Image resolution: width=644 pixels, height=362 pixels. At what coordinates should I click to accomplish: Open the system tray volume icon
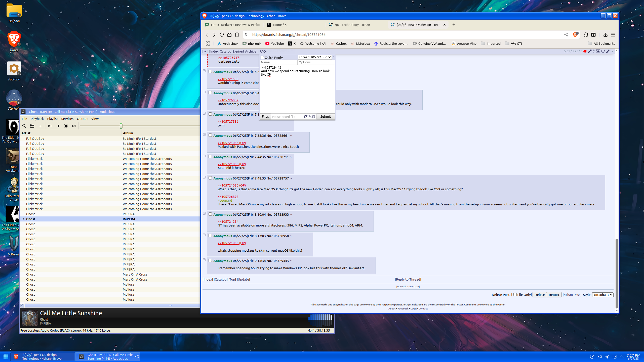(600, 357)
